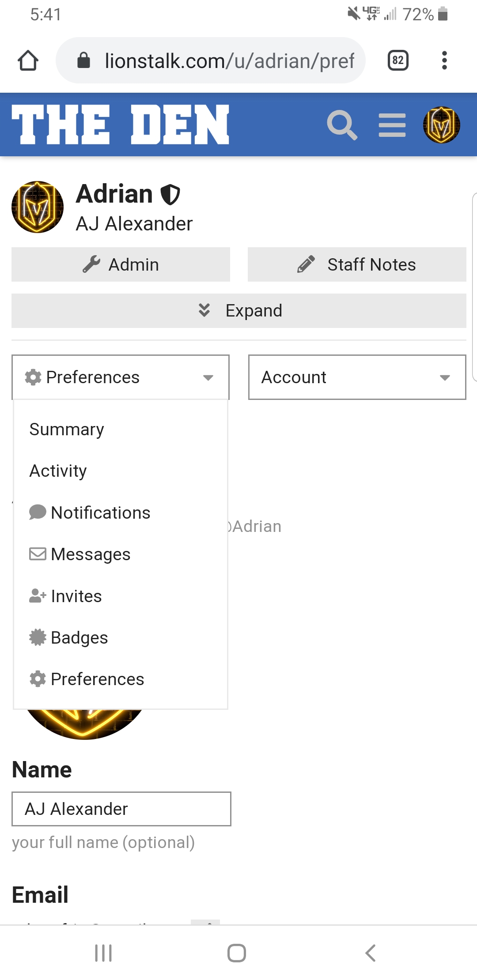
Task: Open the browser tabs counter showing 82
Action: (x=397, y=60)
